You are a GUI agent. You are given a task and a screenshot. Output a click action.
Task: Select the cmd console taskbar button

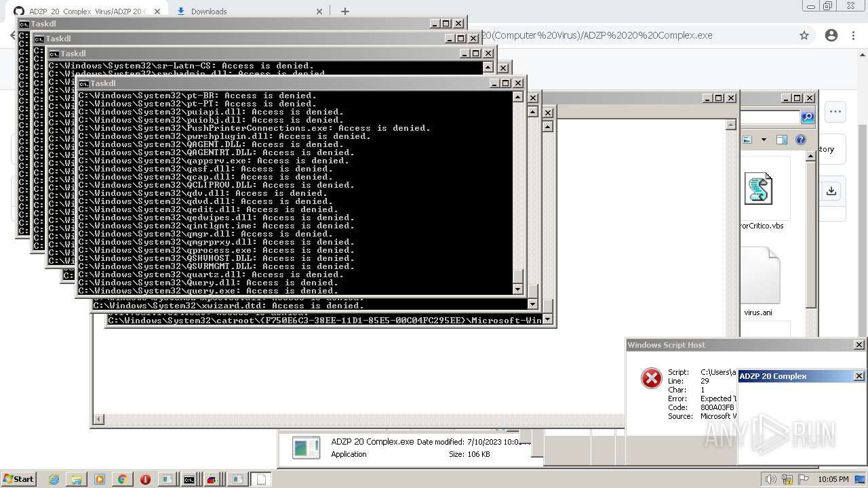[x=189, y=479]
